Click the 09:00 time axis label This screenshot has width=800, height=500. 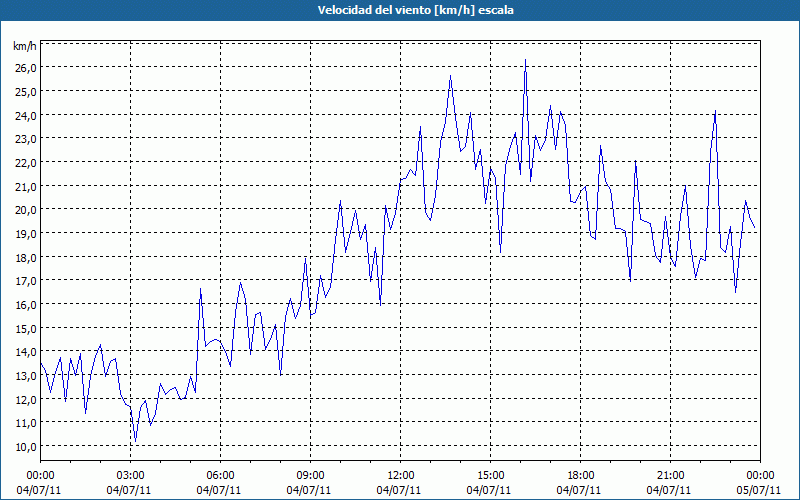[311, 476]
